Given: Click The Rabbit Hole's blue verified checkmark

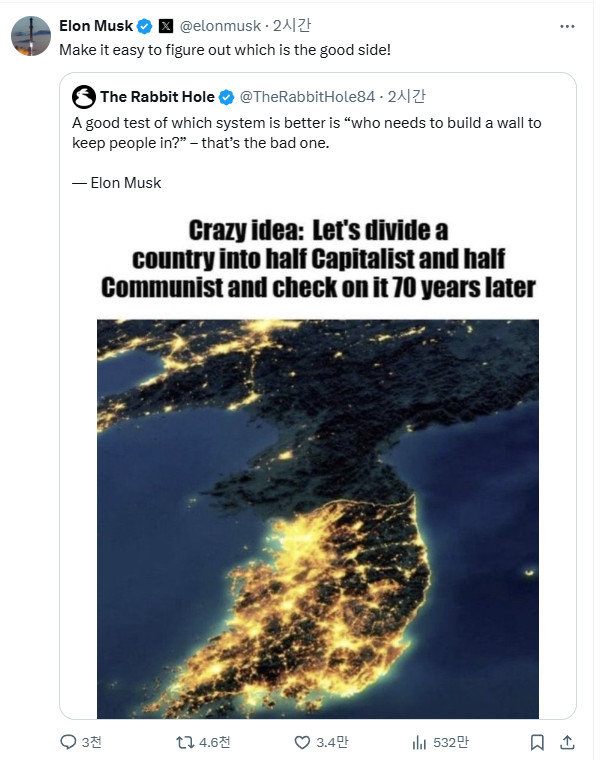Looking at the screenshot, I should click(x=227, y=97).
